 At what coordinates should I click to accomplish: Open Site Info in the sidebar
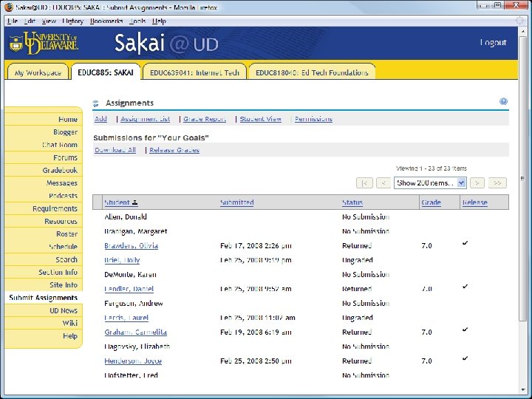pyautogui.click(x=64, y=285)
